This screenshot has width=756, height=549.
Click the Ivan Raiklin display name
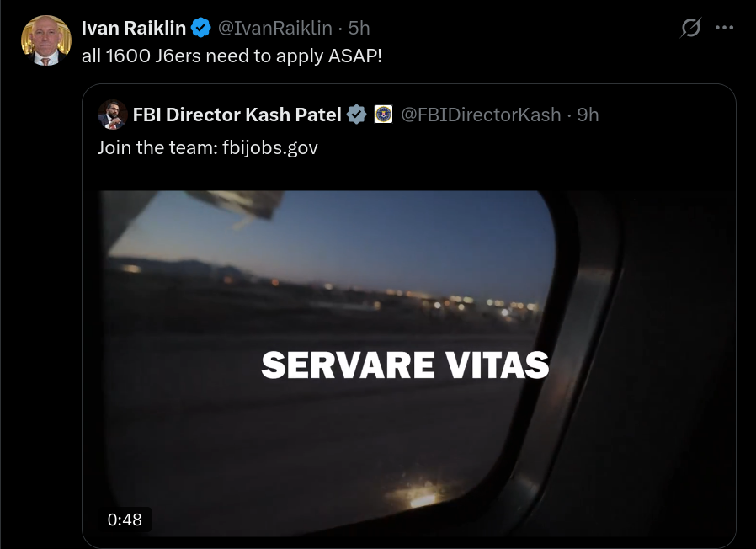(134, 28)
